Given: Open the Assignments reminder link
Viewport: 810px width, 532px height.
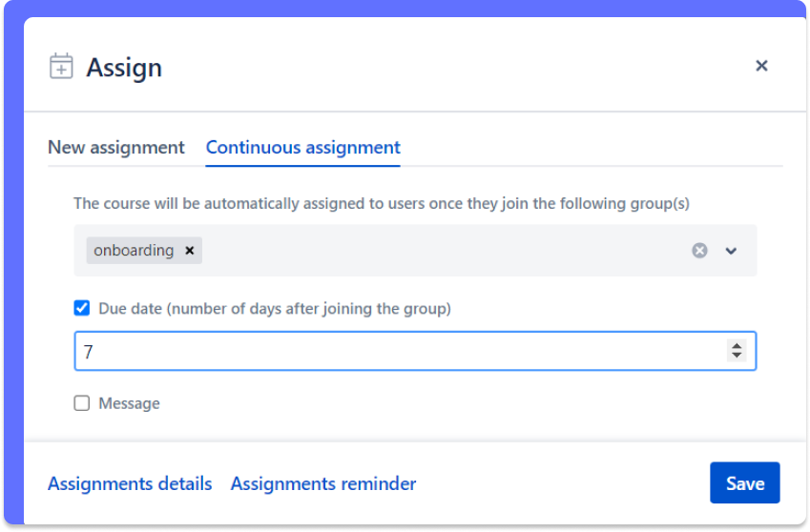Looking at the screenshot, I should [x=323, y=483].
